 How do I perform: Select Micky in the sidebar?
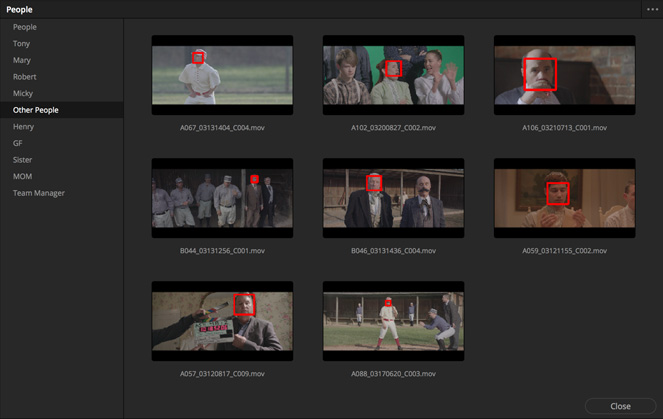(23, 93)
